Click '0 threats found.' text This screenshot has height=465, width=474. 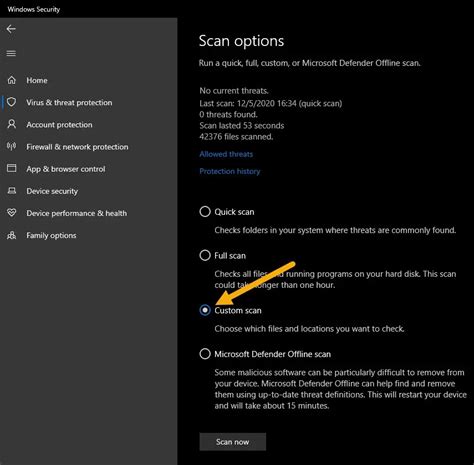(x=229, y=115)
